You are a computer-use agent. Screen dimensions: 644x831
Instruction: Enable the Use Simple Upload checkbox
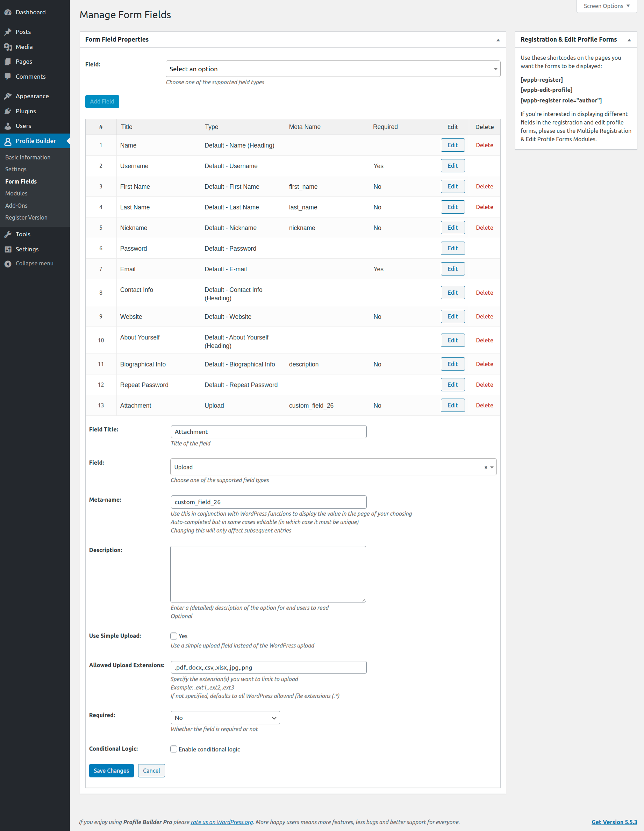point(173,636)
